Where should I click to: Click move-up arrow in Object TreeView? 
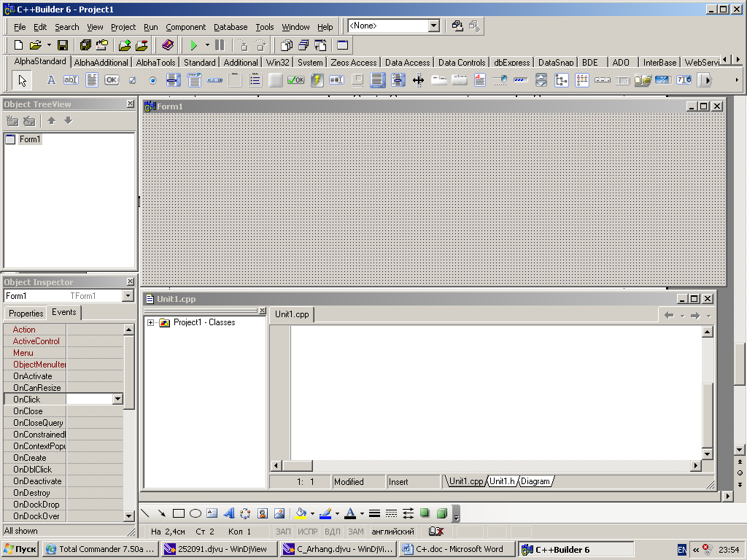(52, 121)
